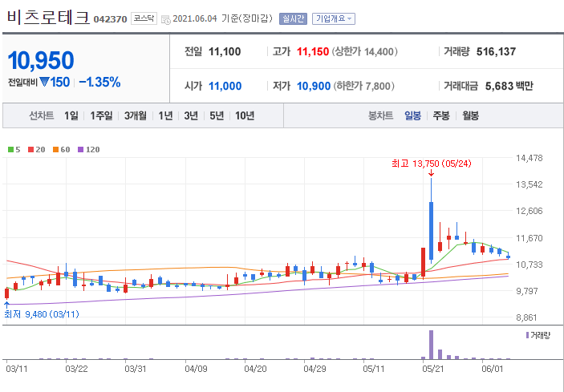Click the 11,670 price axis label
Viewport: 564px width, 392px height.
[530, 238]
